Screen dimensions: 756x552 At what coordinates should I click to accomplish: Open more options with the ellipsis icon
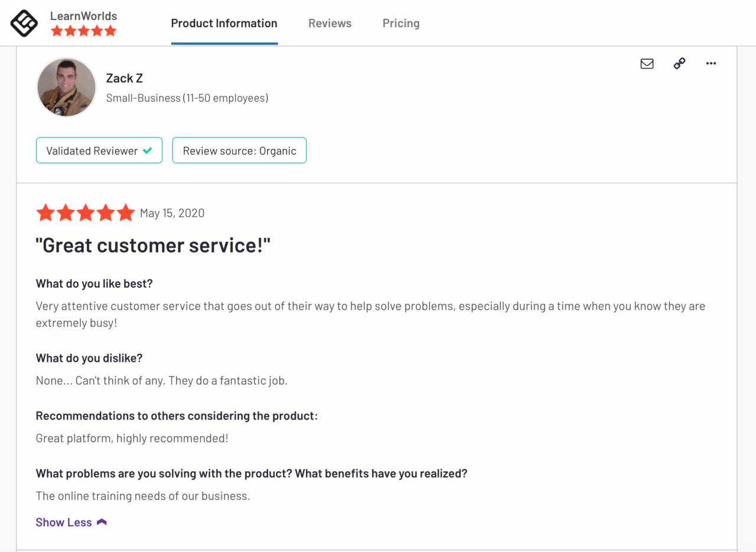click(711, 63)
